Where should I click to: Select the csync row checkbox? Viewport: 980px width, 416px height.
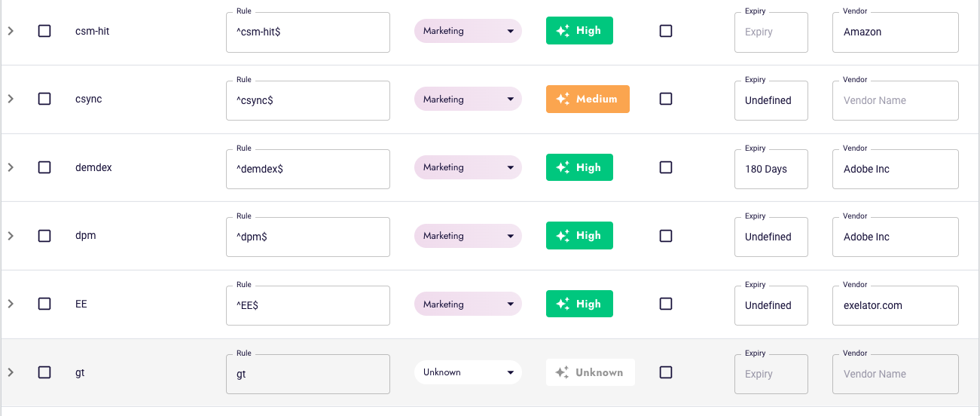(44, 99)
